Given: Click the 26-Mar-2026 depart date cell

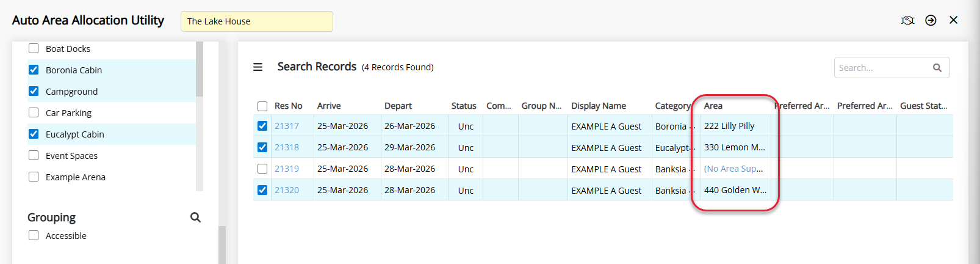Looking at the screenshot, I should (x=414, y=126).
